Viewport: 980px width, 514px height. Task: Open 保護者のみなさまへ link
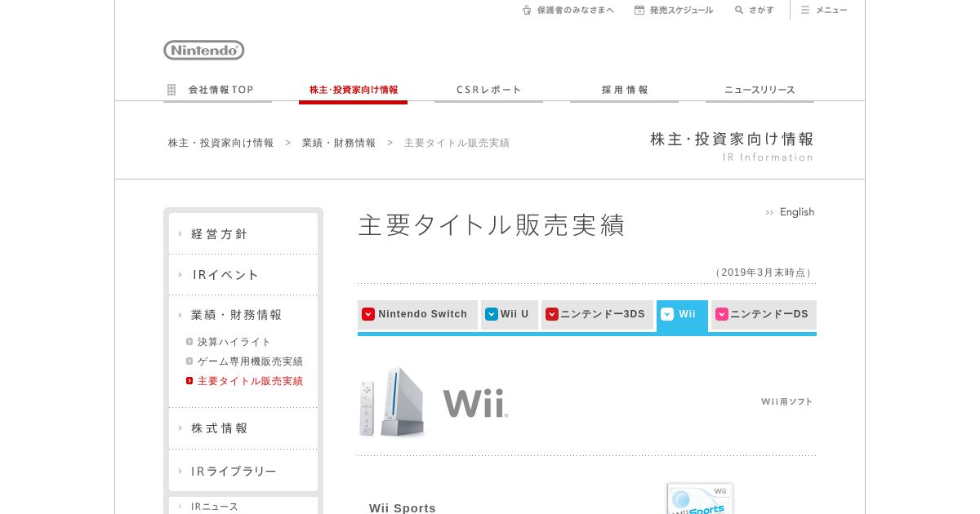click(x=568, y=10)
